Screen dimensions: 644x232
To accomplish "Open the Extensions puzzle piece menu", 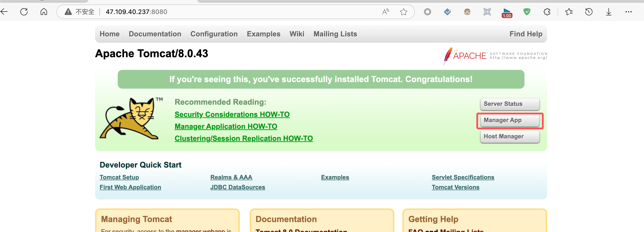I will pos(547,12).
